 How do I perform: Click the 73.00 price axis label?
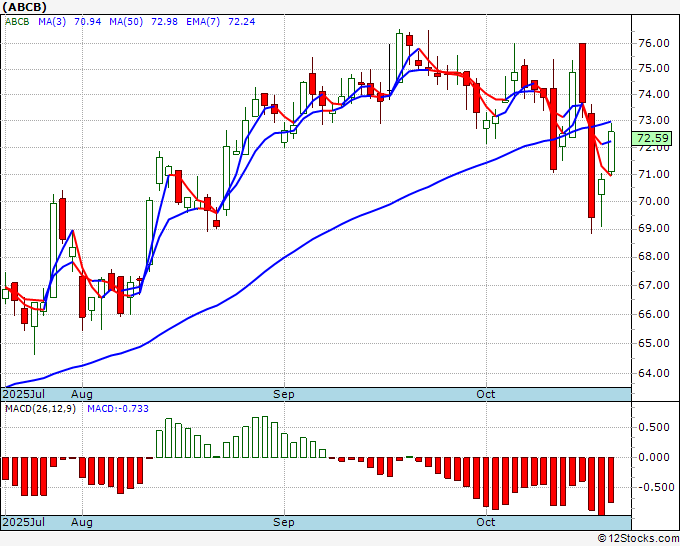coord(654,120)
